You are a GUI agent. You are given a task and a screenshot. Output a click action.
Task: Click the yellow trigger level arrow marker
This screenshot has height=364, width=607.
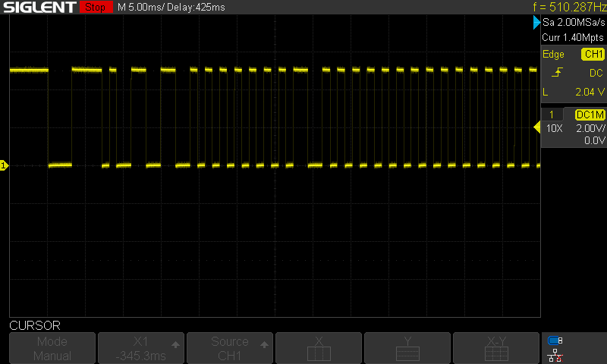click(537, 127)
